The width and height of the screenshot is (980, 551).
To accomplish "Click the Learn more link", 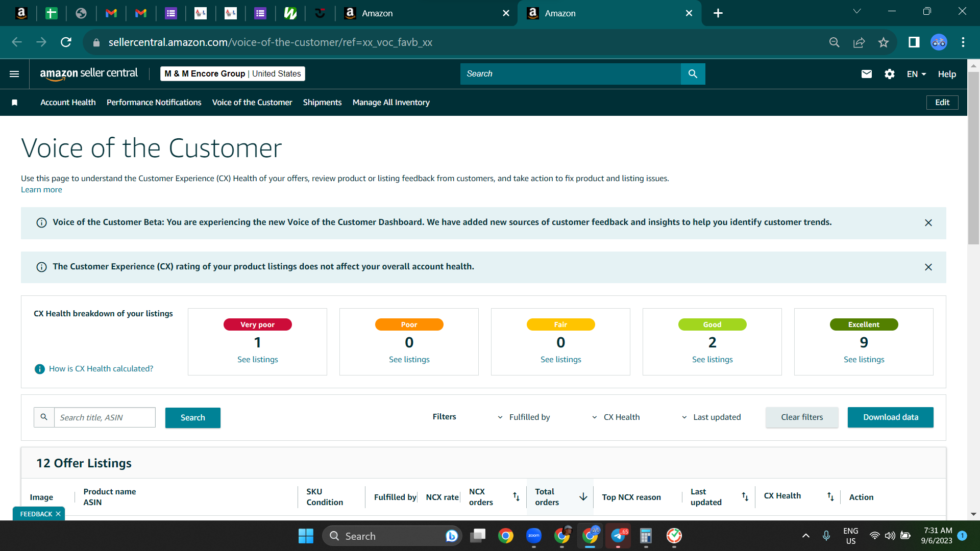I will click(41, 190).
